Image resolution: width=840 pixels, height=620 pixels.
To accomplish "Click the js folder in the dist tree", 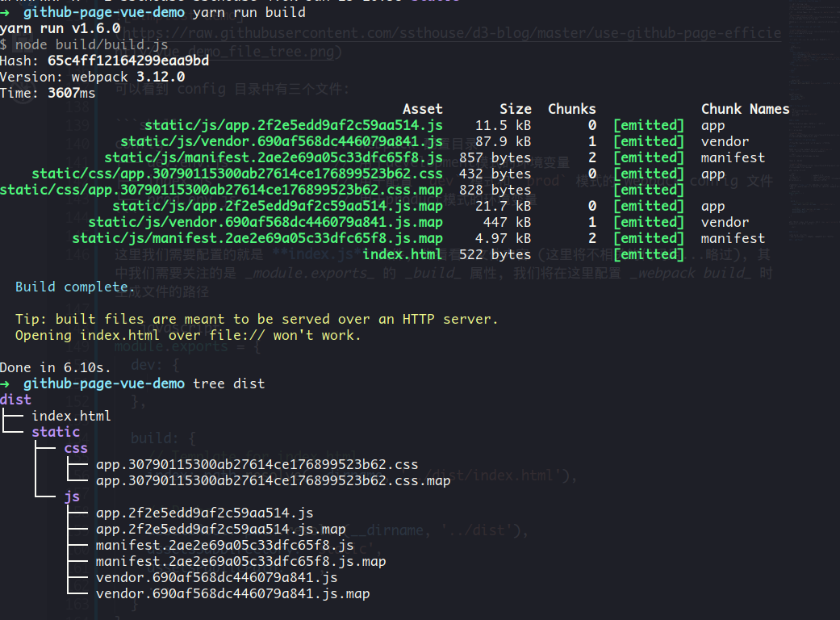I will (72, 496).
